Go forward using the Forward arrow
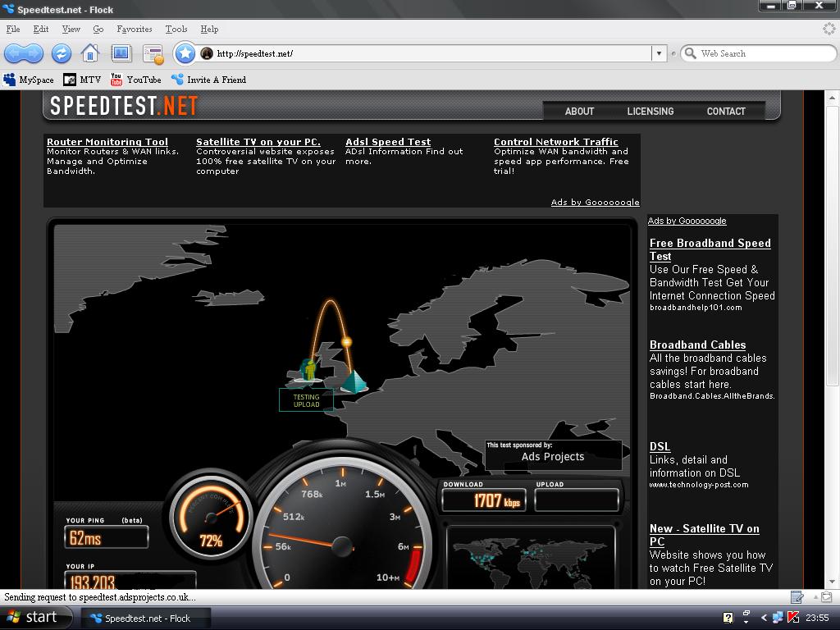The height and width of the screenshot is (630, 840). [33, 53]
